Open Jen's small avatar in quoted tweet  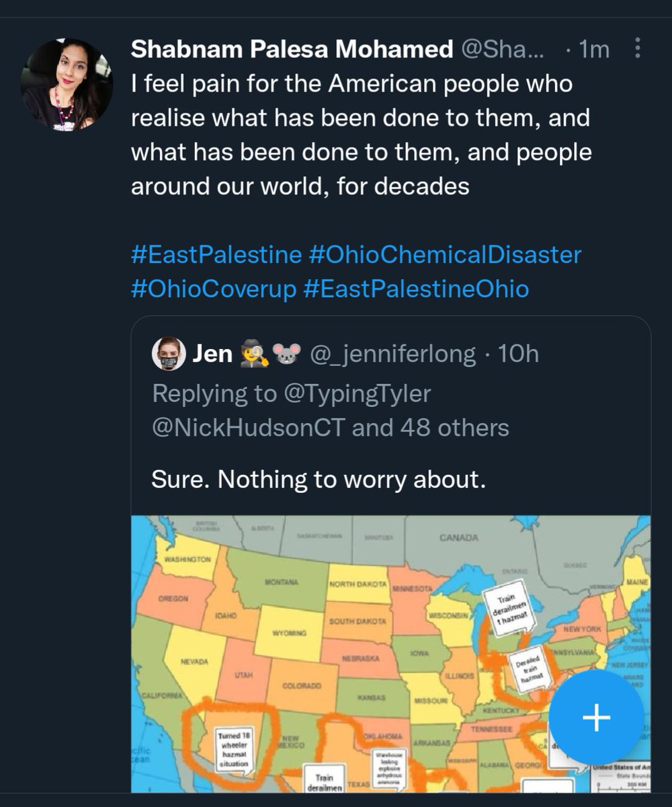click(x=168, y=354)
